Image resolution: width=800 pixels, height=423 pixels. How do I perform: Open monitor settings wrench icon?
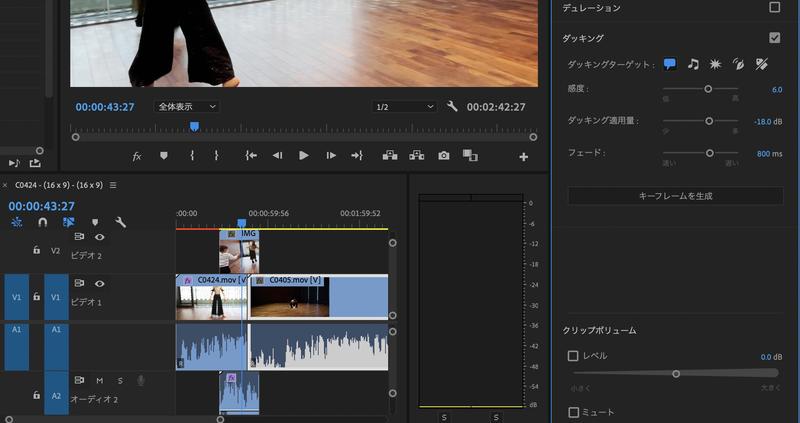[452, 107]
